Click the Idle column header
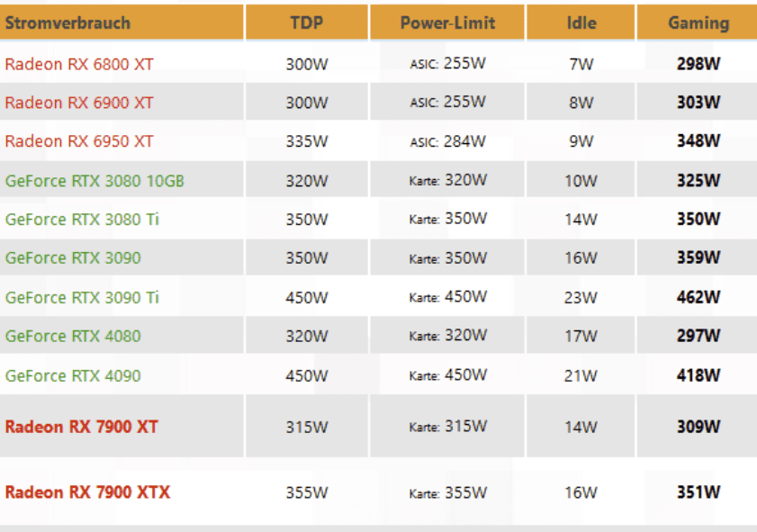The width and height of the screenshot is (757, 532). click(581, 23)
